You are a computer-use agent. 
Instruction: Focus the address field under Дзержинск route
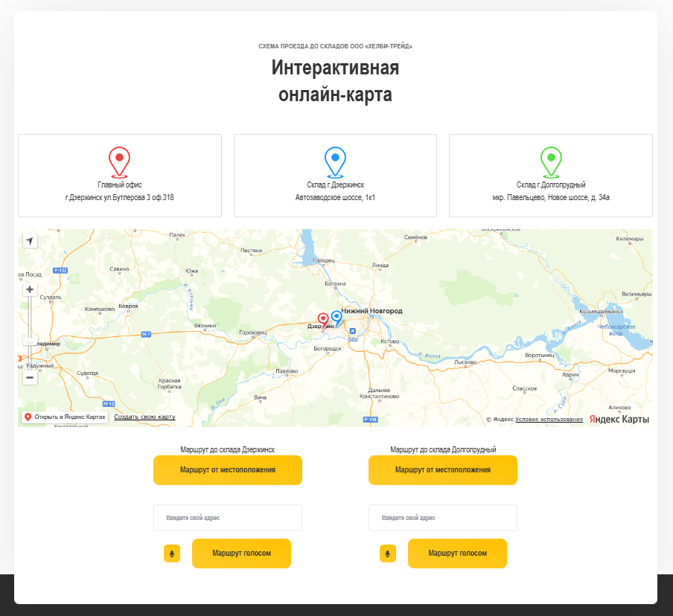click(x=228, y=518)
